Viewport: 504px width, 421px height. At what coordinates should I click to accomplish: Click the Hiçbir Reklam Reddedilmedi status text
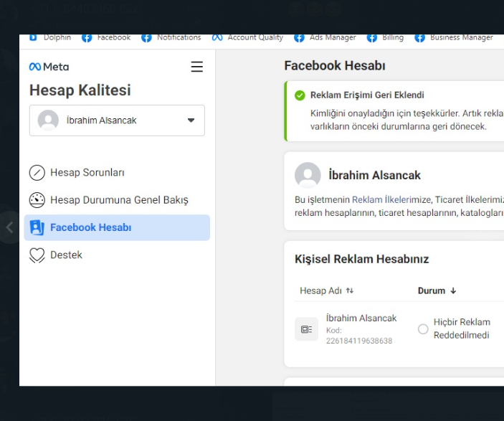click(462, 328)
